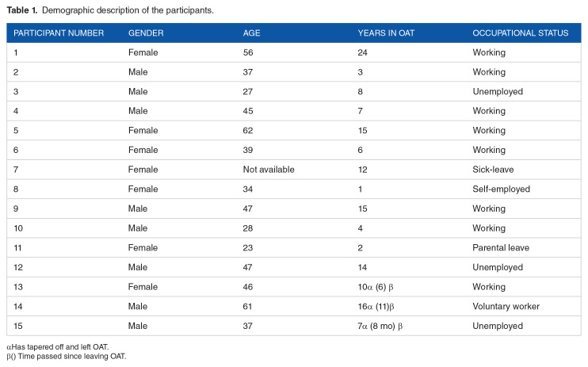Screen dimensions: 588x367
Task: Click the age 23 cell
Action: click(x=250, y=247)
